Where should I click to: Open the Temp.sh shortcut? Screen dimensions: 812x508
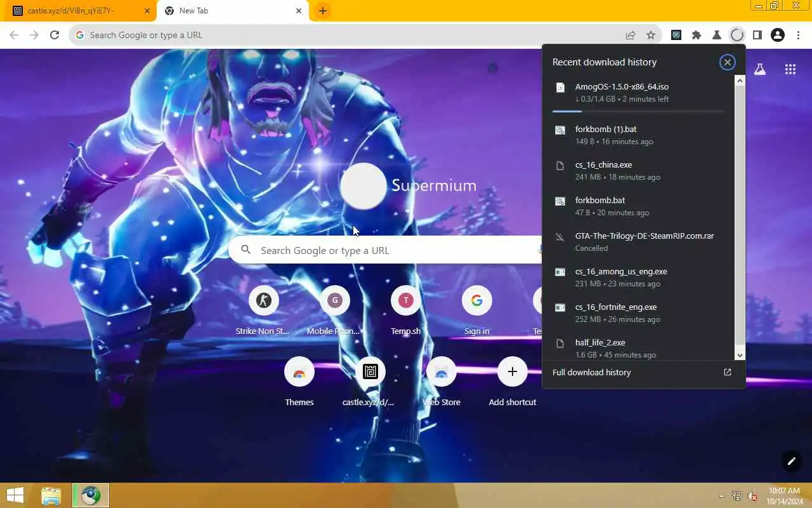406,311
